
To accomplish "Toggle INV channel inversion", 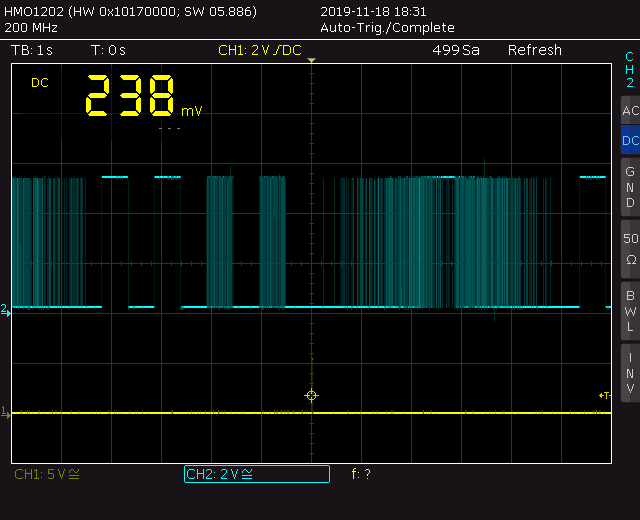I will tap(631, 373).
